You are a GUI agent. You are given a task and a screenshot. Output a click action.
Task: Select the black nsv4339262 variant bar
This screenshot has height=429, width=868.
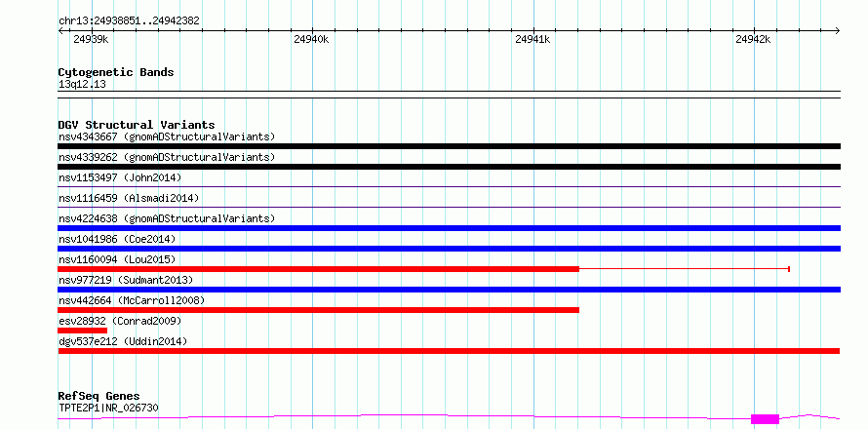coord(449,167)
